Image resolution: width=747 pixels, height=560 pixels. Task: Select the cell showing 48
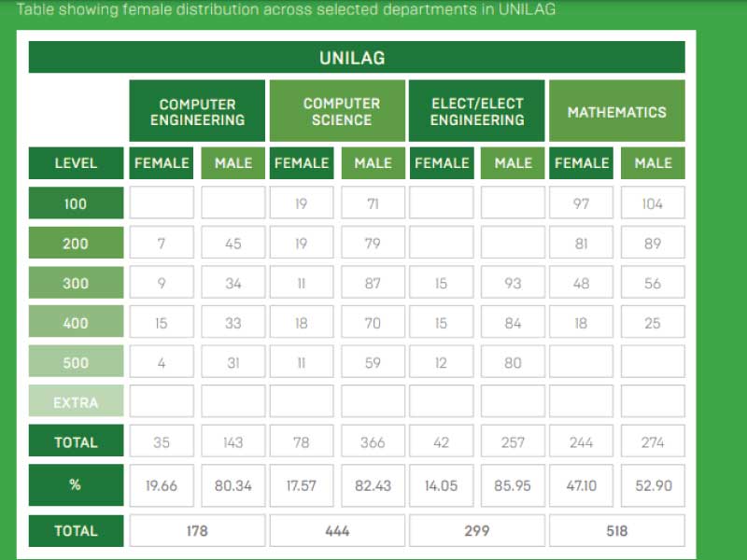[581, 283]
